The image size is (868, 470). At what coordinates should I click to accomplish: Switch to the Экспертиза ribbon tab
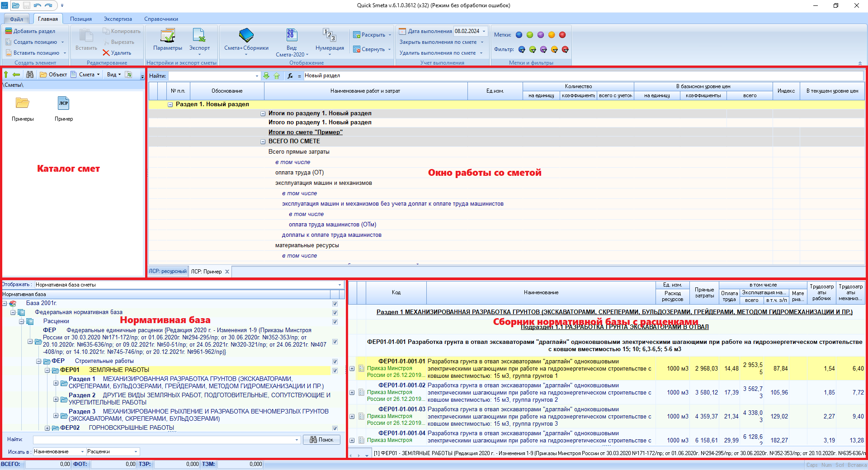pos(118,19)
